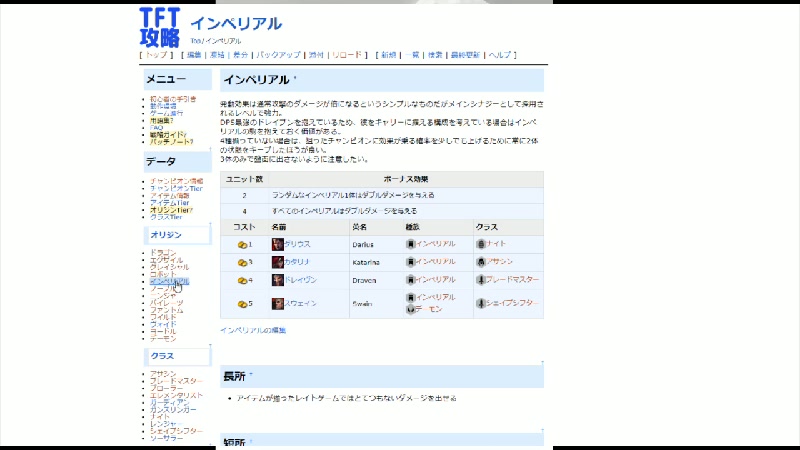Open the カタリナ name link in the table
Viewport: 800px width, 450px height.
pos(297,262)
